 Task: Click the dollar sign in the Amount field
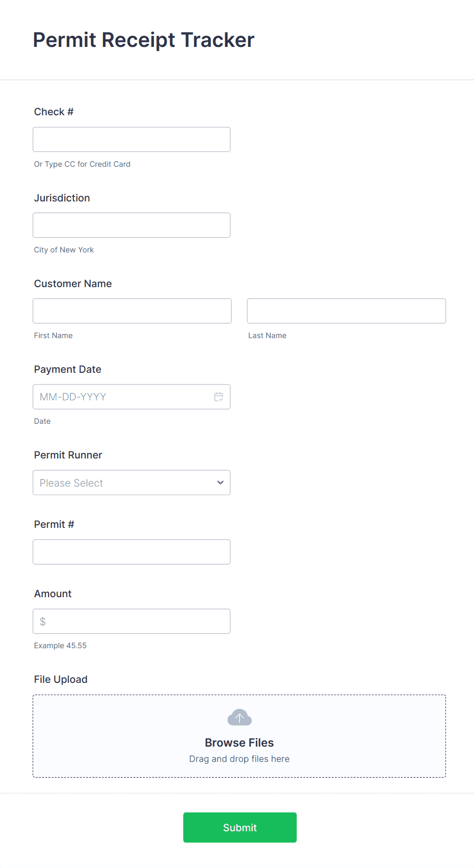pyautogui.click(x=43, y=621)
